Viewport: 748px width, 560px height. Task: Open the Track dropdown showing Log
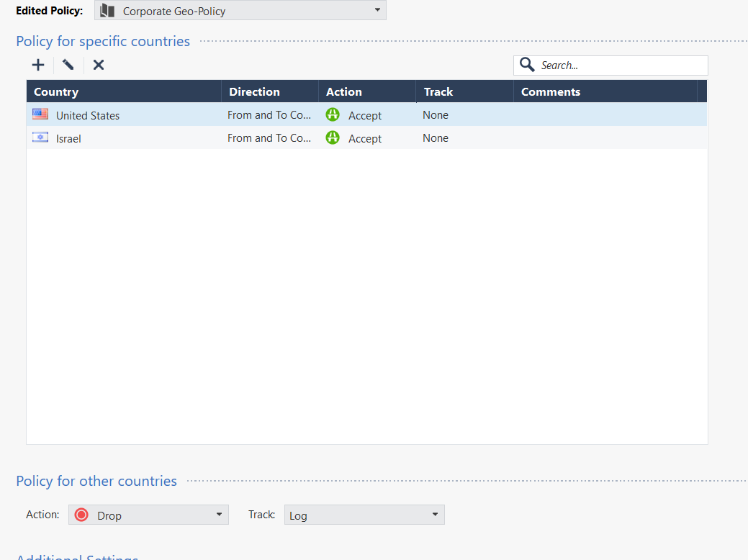point(364,515)
